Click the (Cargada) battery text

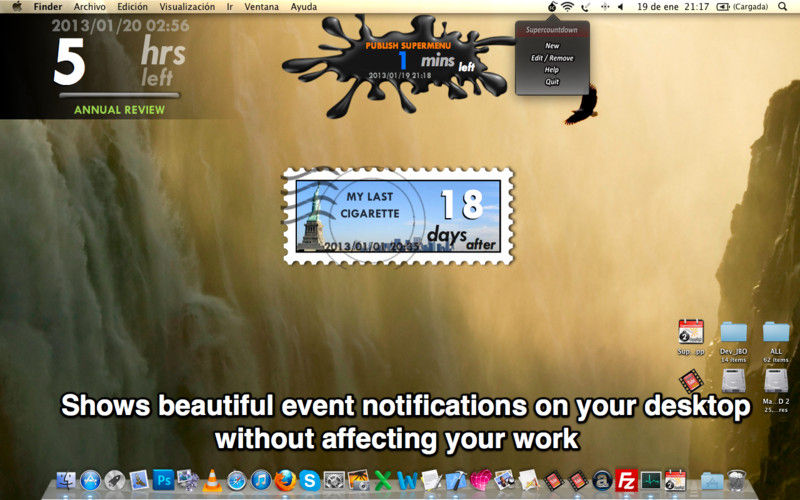(750, 7)
